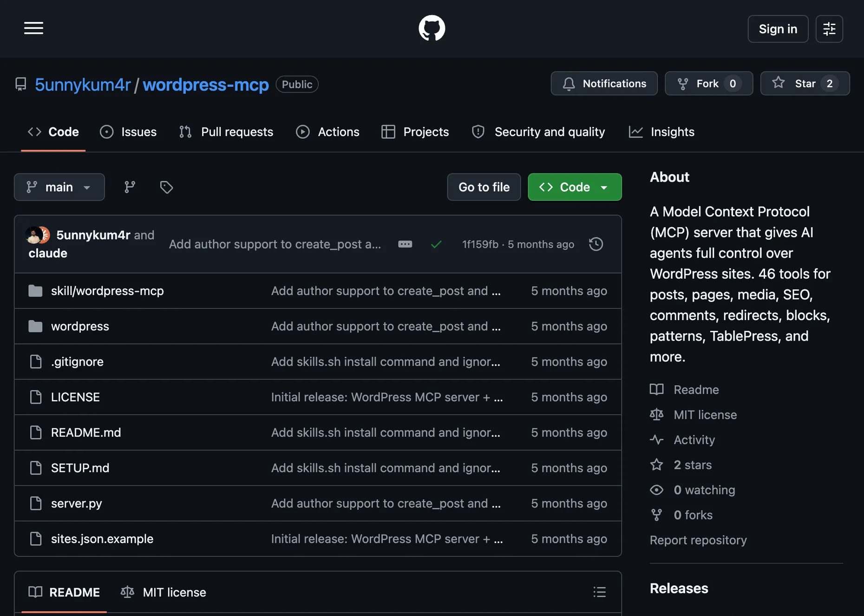Click Go to file button
This screenshot has width=864, height=616.
484,187
